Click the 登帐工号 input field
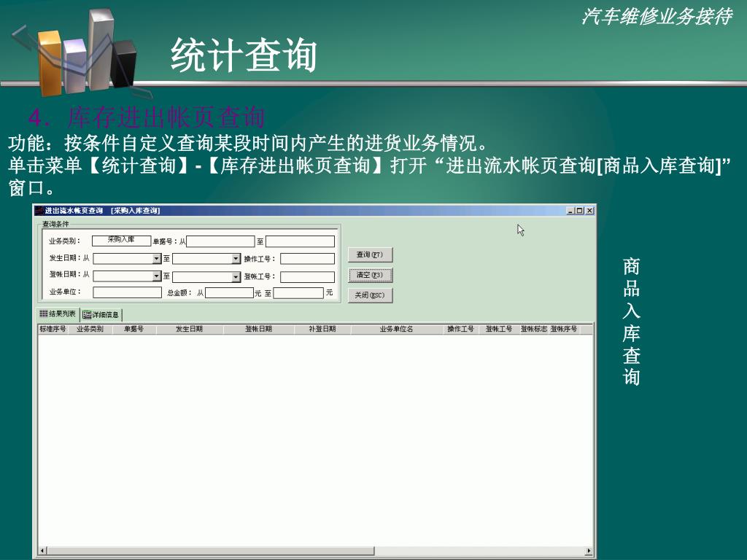Viewport: 747px width, 560px height. [x=307, y=276]
